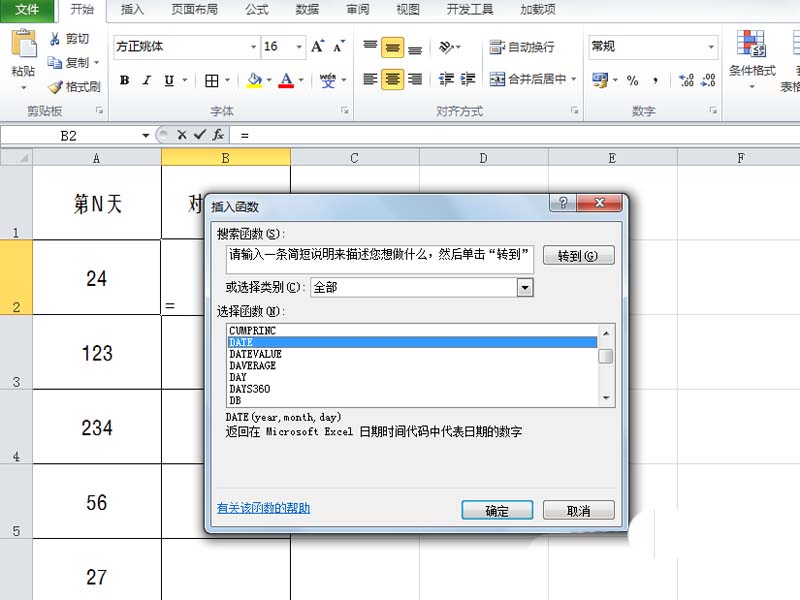Viewport: 800px width, 600px height.
Task: Click the 确定 OK button
Action: [x=497, y=510]
